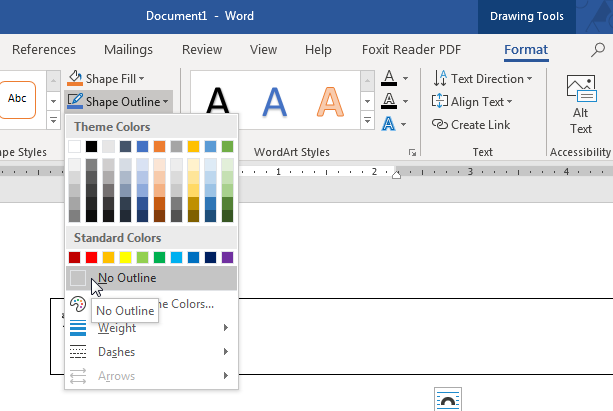
Task: Click the Alt Text icon
Action: [x=581, y=90]
